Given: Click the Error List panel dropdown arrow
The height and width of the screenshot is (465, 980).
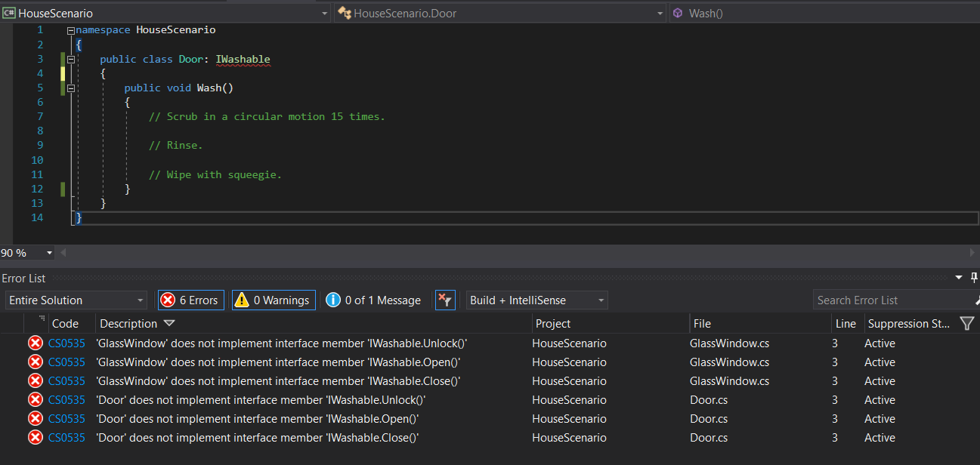Looking at the screenshot, I should [959, 278].
